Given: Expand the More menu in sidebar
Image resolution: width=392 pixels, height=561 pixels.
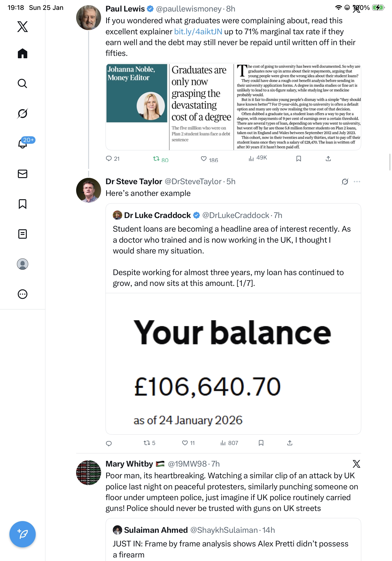Looking at the screenshot, I should [x=23, y=294].
